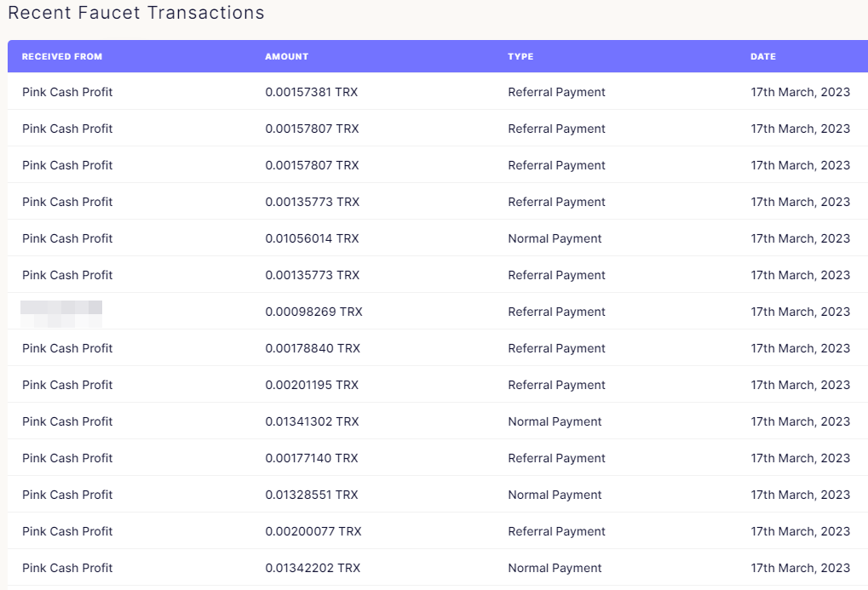Screen dimensions: 868x590
Task: Click the Recent Faucet Transactions heading
Action: (x=136, y=14)
